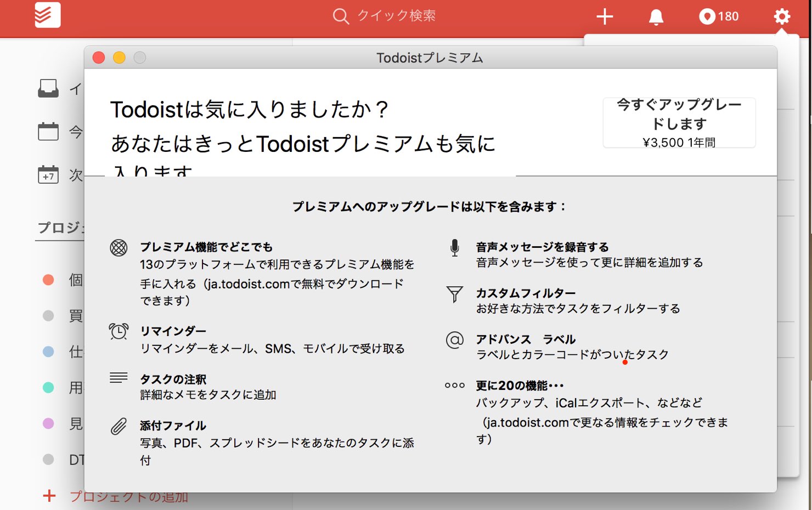Click the quick search magnifier icon
The image size is (812, 510).
tap(341, 16)
